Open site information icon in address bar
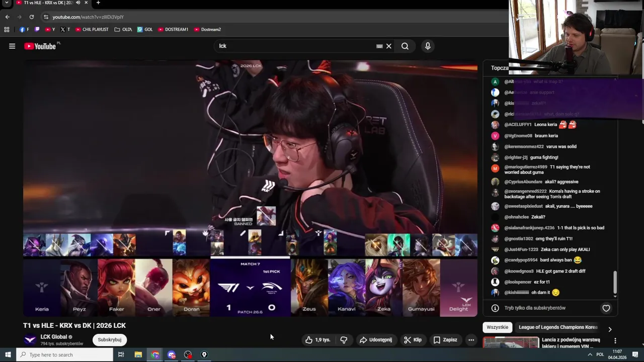Screen dimensions: 644x362 pyautogui.click(x=46, y=17)
